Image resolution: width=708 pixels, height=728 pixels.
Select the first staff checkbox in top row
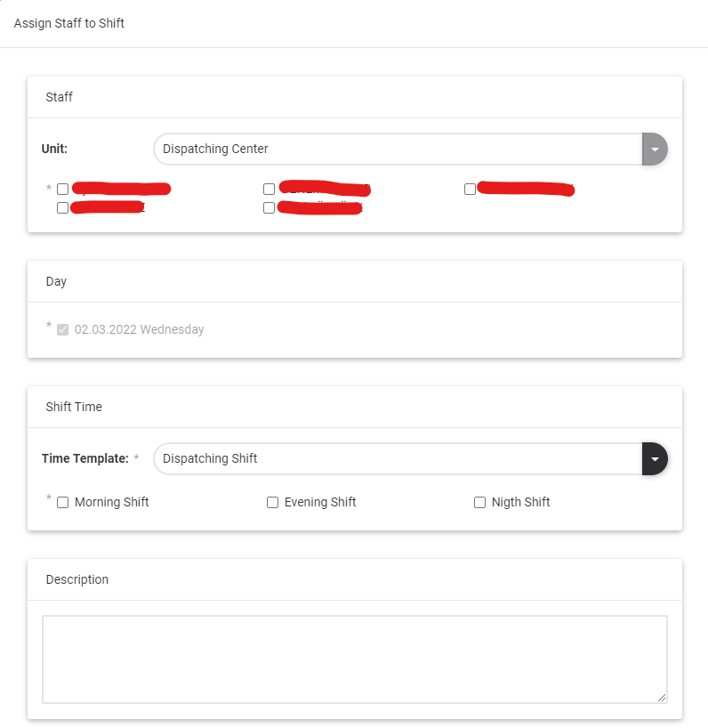pyautogui.click(x=63, y=190)
